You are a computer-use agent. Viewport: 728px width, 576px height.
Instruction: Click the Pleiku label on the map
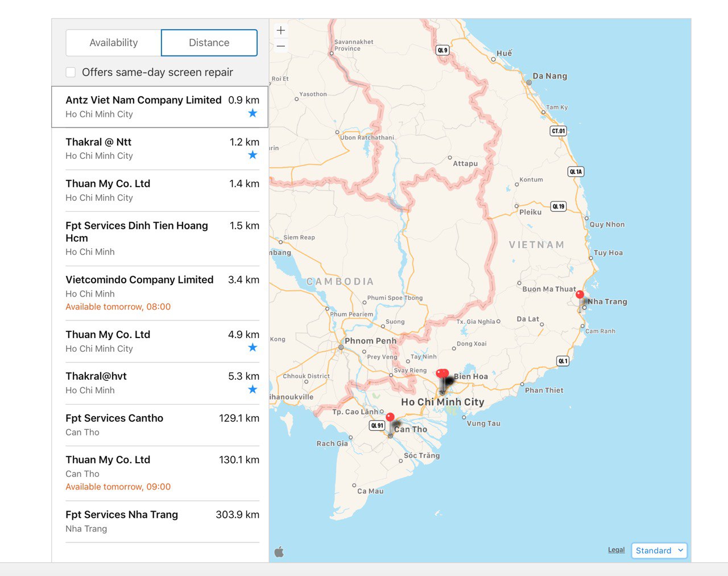530,212
